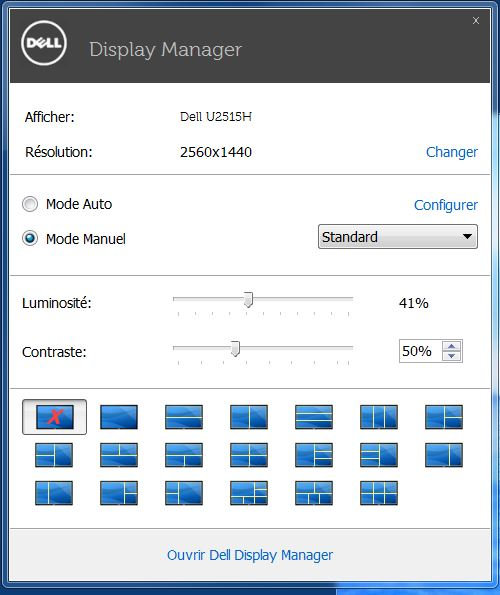
Task: Choose the layout with three vertical columns
Action: click(x=379, y=417)
